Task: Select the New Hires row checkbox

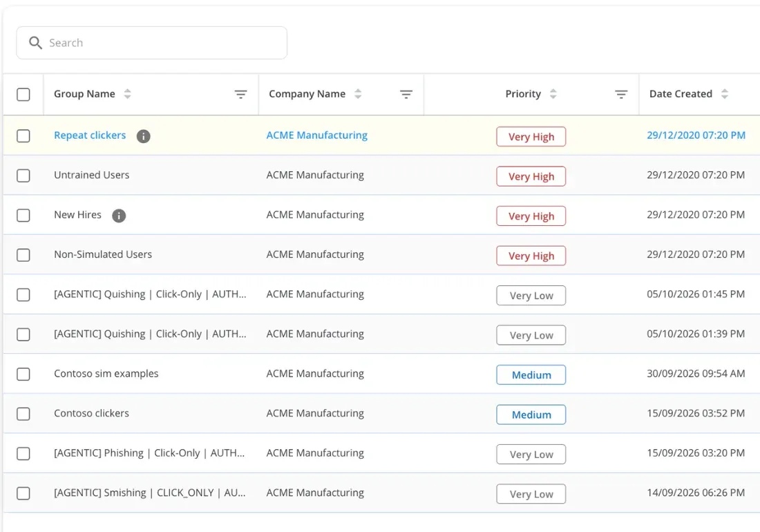Action: [x=23, y=215]
